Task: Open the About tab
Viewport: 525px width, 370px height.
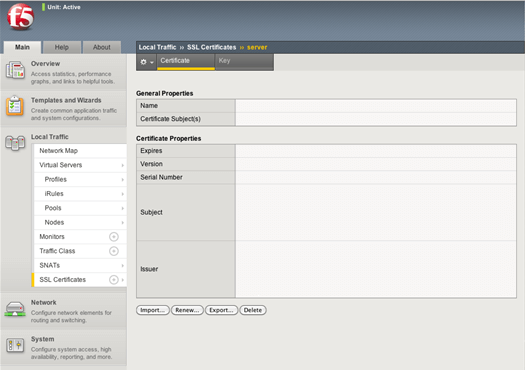Action: (x=102, y=47)
